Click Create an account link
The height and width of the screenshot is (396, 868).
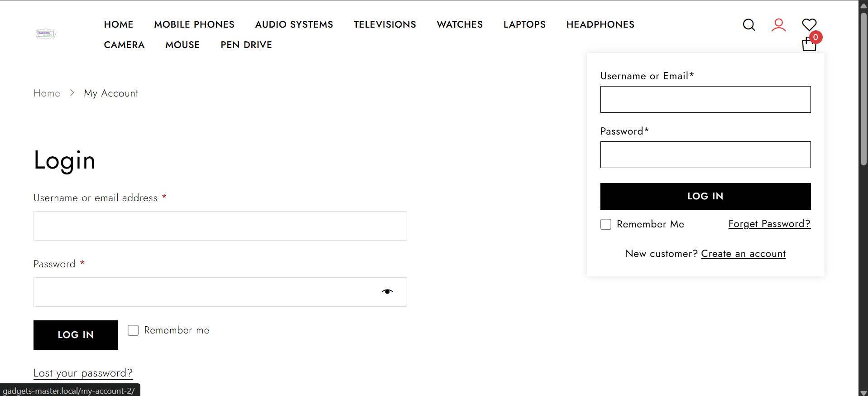[743, 254]
